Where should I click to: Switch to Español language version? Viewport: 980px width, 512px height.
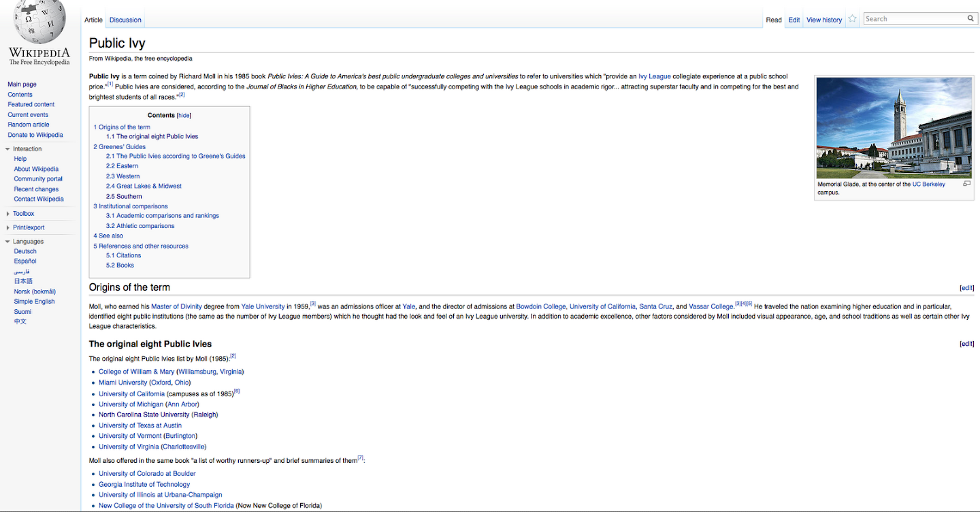25,261
